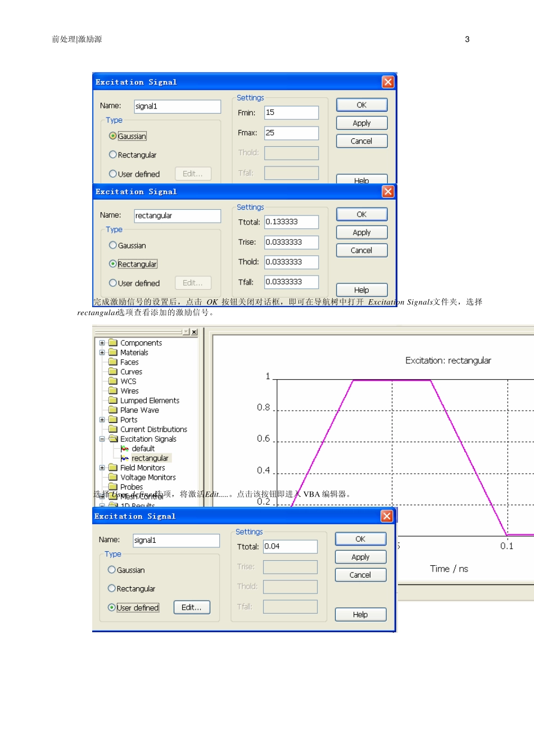Click the WCS folder icon

[x=112, y=381]
